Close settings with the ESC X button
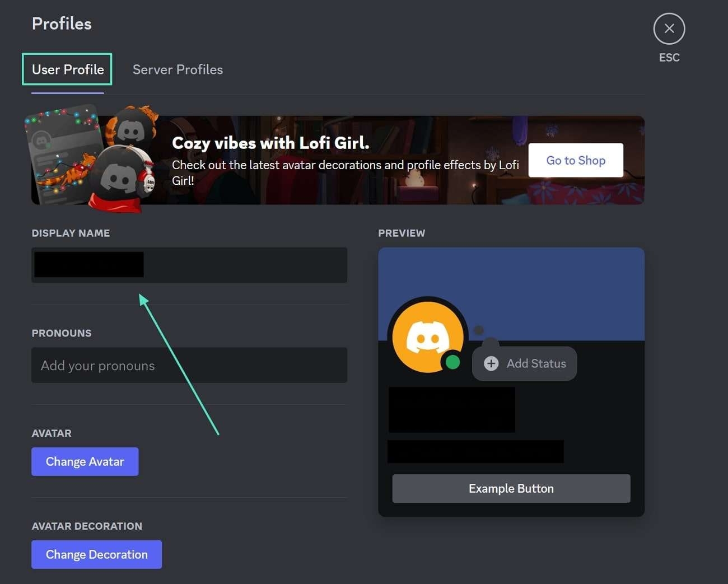 coord(669,29)
